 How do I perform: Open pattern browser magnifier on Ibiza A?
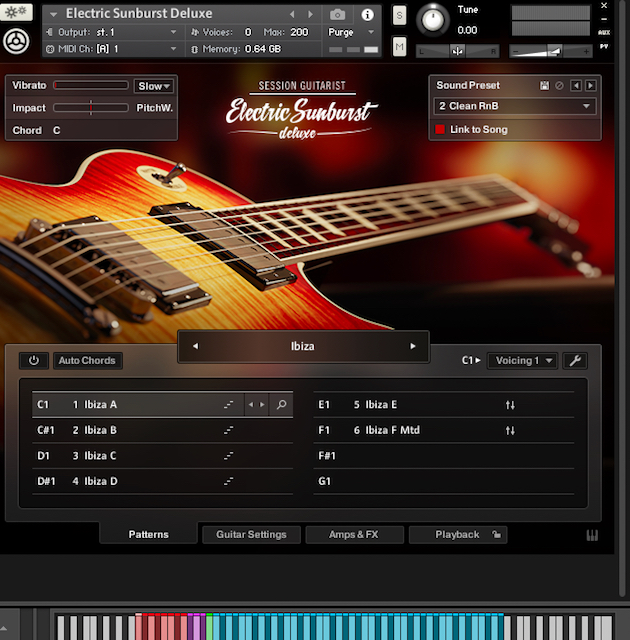(281, 404)
